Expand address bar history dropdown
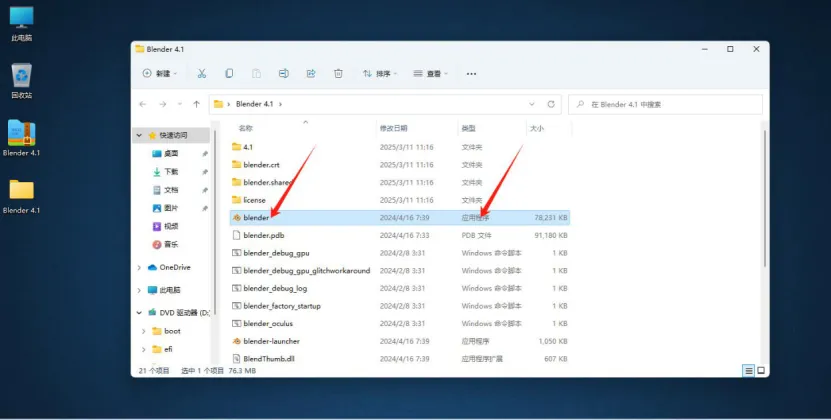Image resolution: width=831 pixels, height=420 pixels. coord(532,104)
